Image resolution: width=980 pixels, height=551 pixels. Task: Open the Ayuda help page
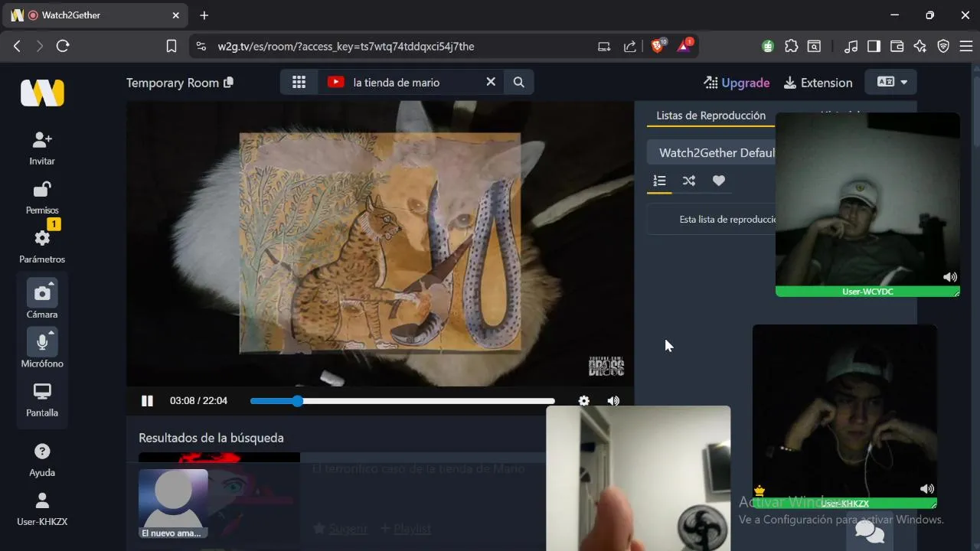[x=42, y=461]
